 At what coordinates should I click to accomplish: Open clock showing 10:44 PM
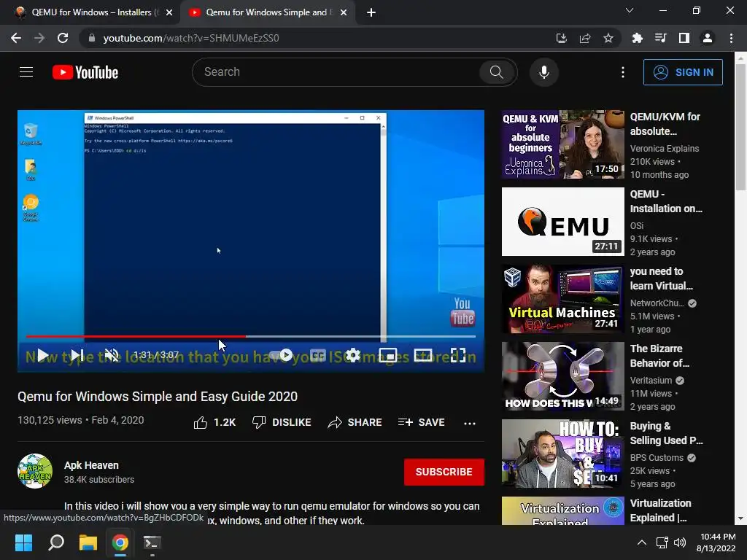(716, 542)
